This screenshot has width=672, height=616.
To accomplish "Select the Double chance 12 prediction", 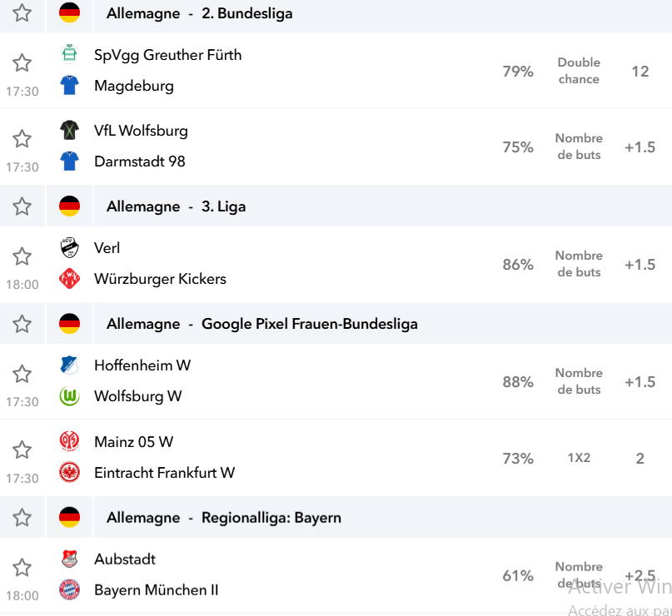I will (640, 71).
